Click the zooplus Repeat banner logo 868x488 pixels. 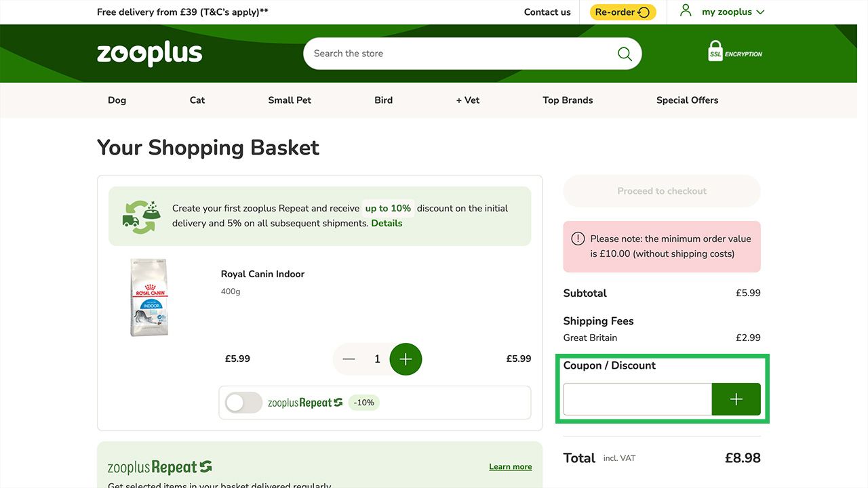[160, 467]
